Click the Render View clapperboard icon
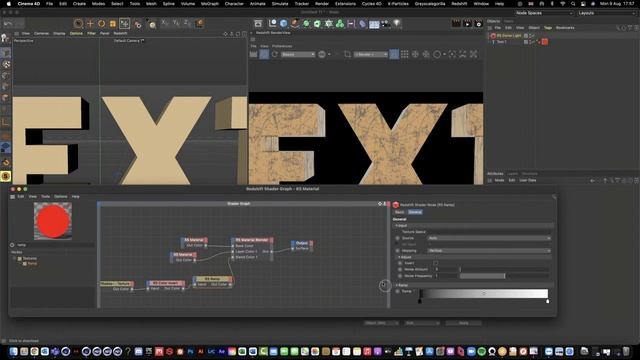640x360 pixels. click(456, 24)
